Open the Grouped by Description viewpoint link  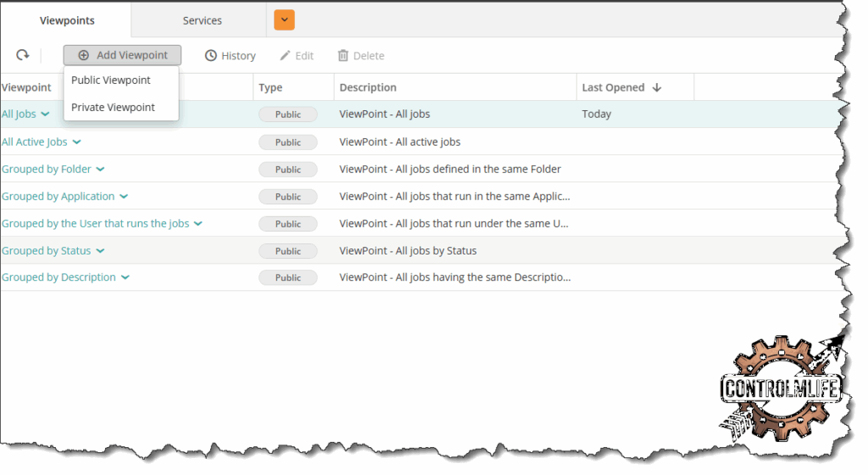(x=58, y=277)
